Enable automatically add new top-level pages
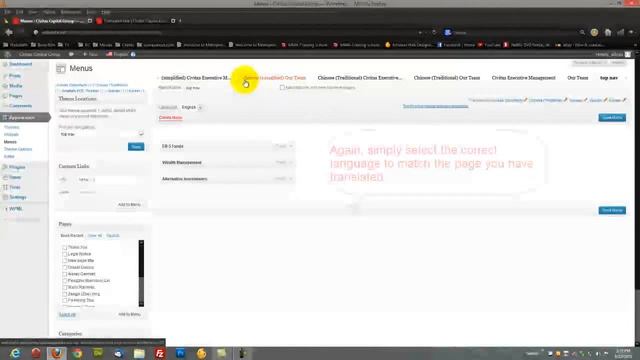The image size is (640, 360). 282,87
